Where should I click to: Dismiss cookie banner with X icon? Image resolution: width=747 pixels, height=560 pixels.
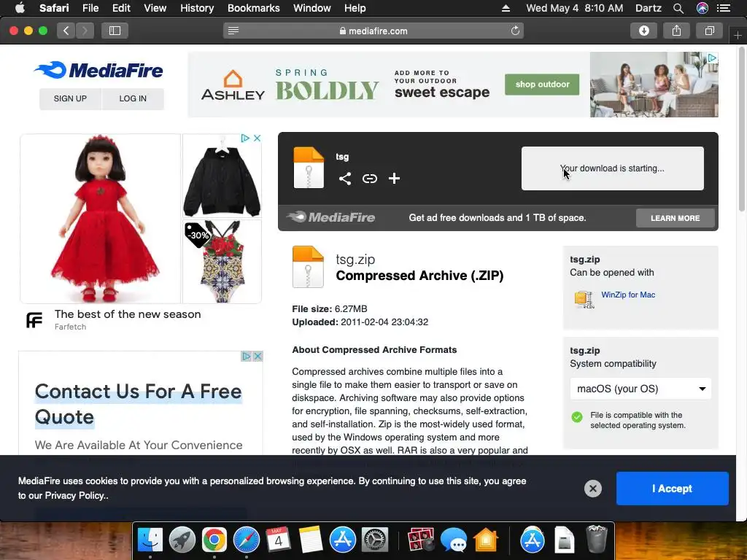coord(592,489)
